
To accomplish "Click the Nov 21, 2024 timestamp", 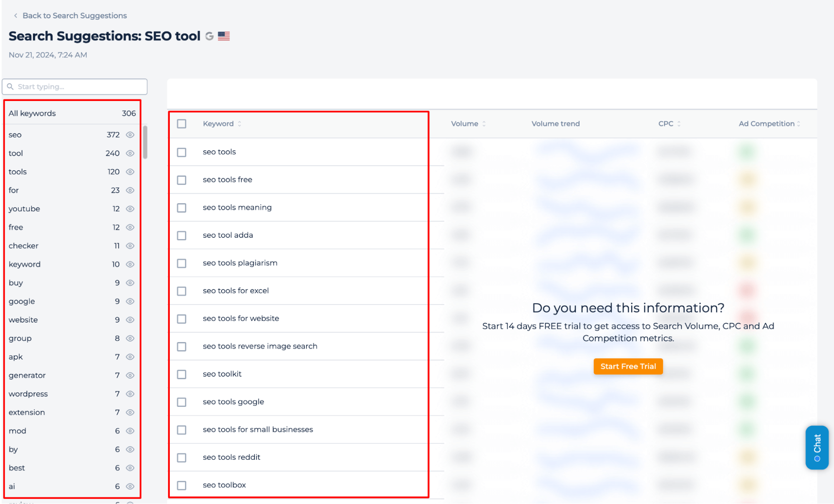I will (48, 55).
